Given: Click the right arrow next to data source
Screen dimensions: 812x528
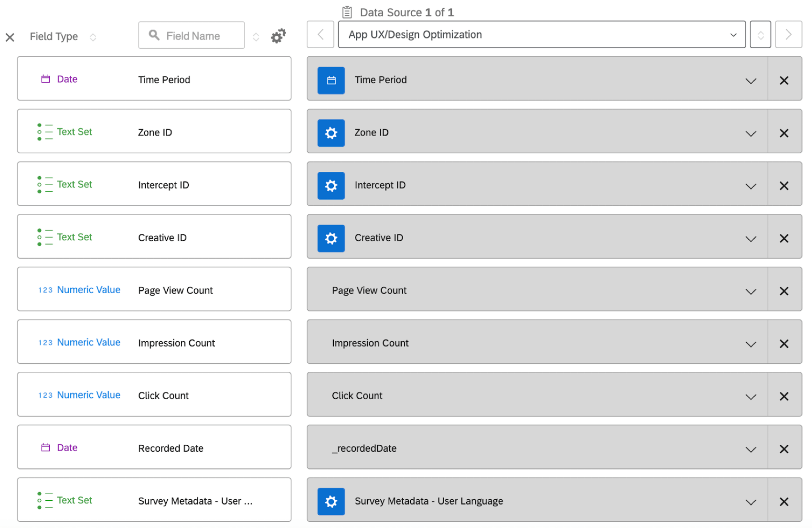Looking at the screenshot, I should pos(789,34).
